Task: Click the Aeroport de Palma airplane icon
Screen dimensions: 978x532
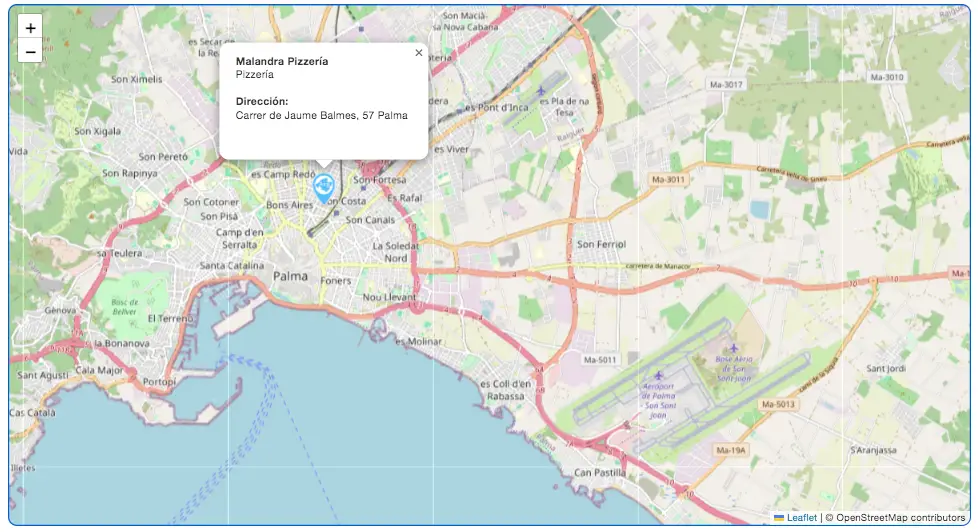Action: point(659,375)
